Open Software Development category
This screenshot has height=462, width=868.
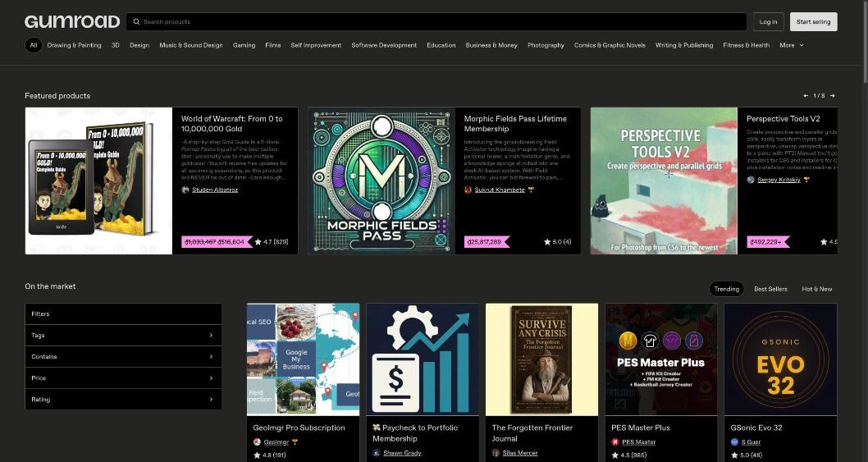[384, 45]
